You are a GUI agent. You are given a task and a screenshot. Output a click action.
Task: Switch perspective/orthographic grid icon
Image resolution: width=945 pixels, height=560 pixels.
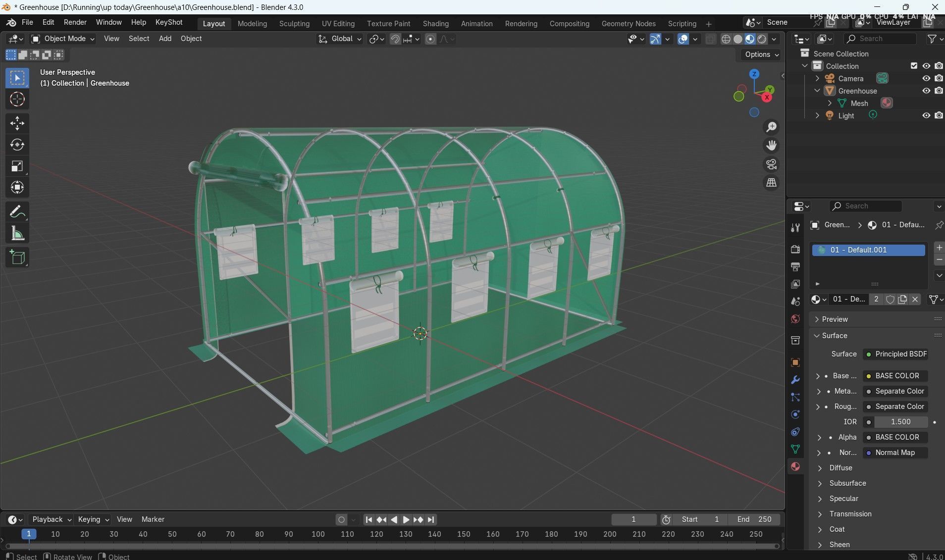pos(771,183)
